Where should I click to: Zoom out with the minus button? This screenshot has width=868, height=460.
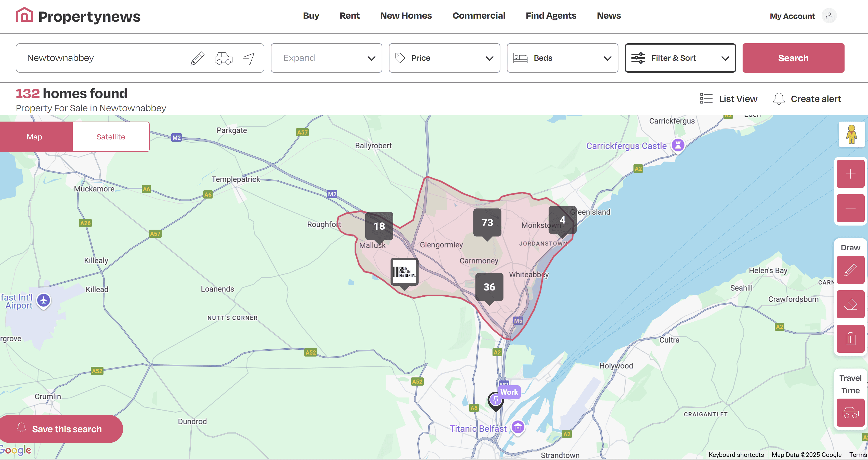[x=850, y=208]
